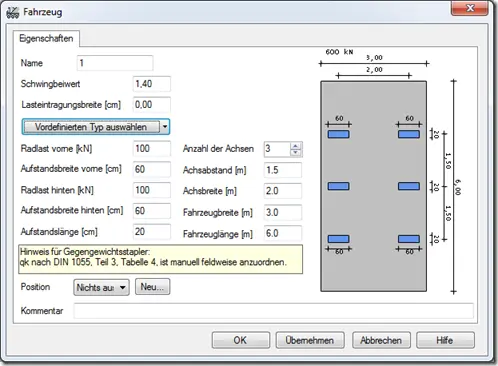Click the Kommentar text field
This screenshot has width=498, height=366.
coord(273,311)
